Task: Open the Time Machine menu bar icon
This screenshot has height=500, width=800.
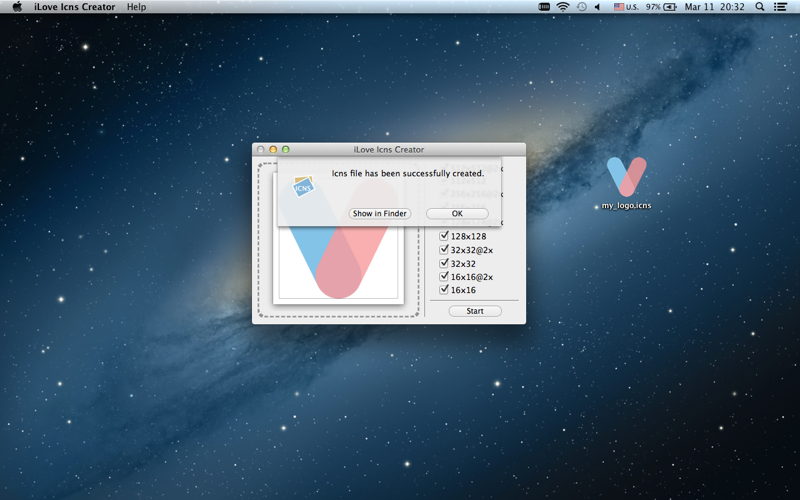Action: coord(581,7)
